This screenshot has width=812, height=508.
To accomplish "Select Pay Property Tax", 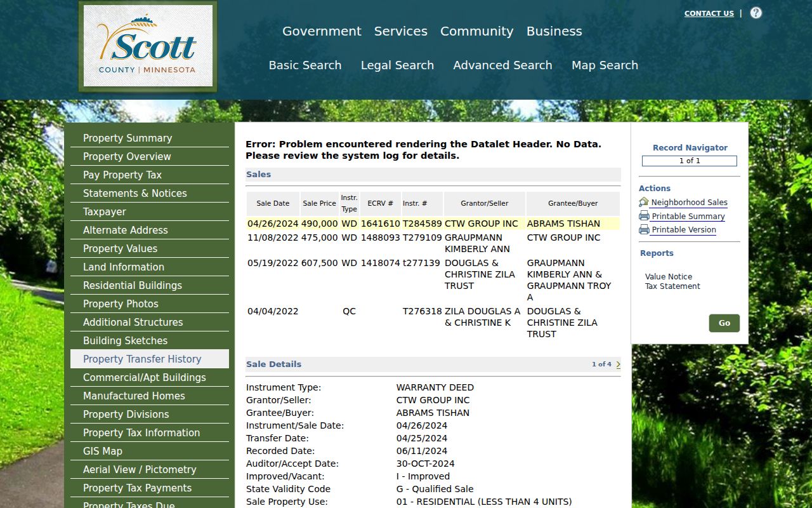I will tap(150, 175).
